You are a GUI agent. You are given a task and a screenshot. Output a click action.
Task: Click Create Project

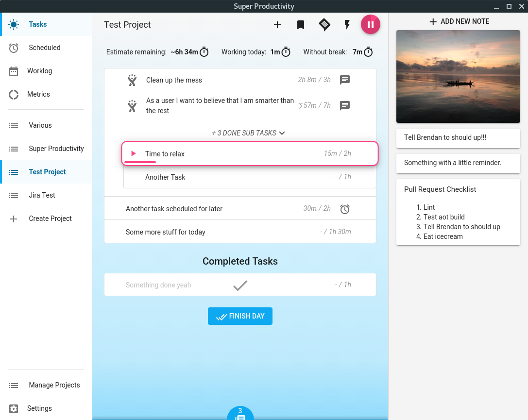46,218
